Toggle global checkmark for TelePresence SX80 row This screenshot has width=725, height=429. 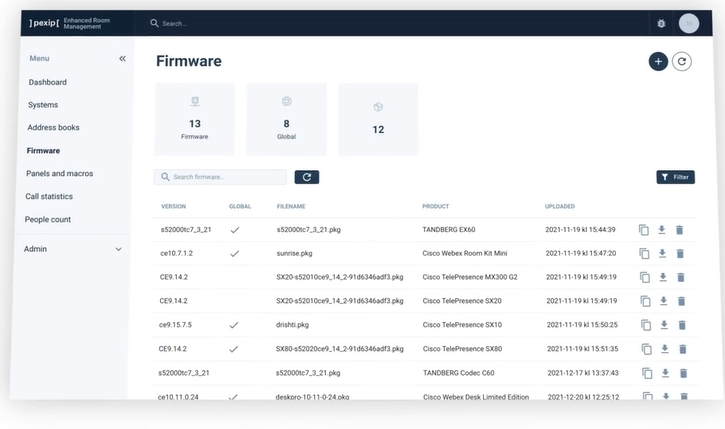[233, 349]
